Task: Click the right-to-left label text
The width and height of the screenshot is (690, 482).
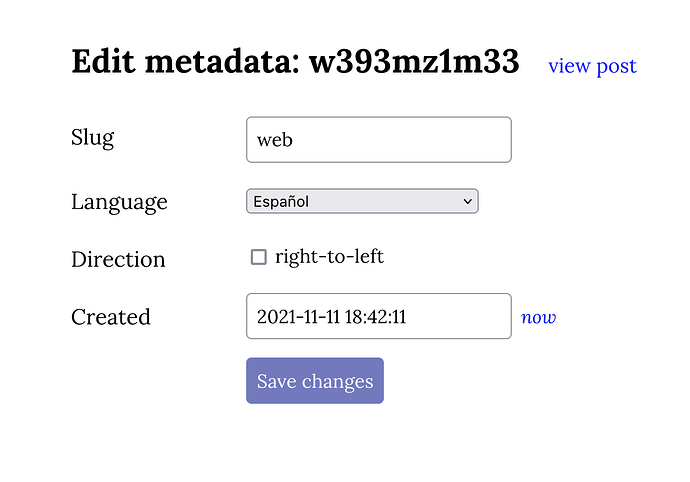Action: 329,257
